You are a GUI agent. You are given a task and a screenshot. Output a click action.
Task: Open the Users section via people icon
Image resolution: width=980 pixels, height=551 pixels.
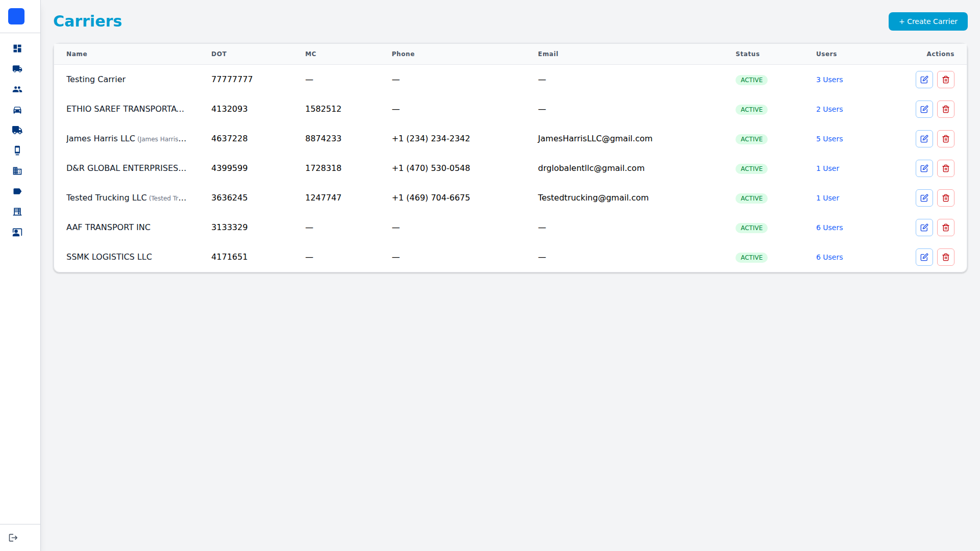coord(17,89)
